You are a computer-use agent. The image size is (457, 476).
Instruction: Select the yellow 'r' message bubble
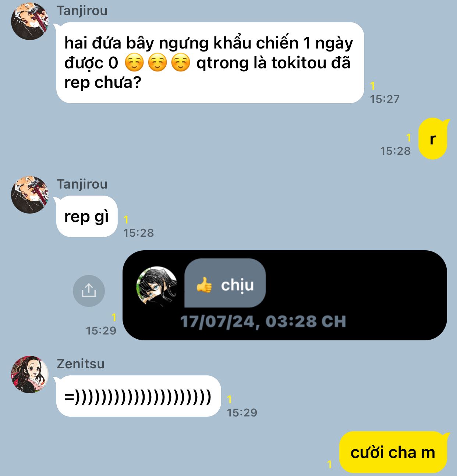tap(433, 139)
